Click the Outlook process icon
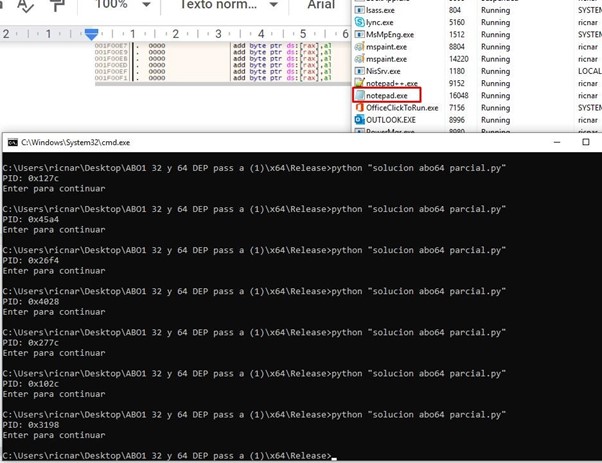This screenshot has height=463, width=602. [359, 120]
